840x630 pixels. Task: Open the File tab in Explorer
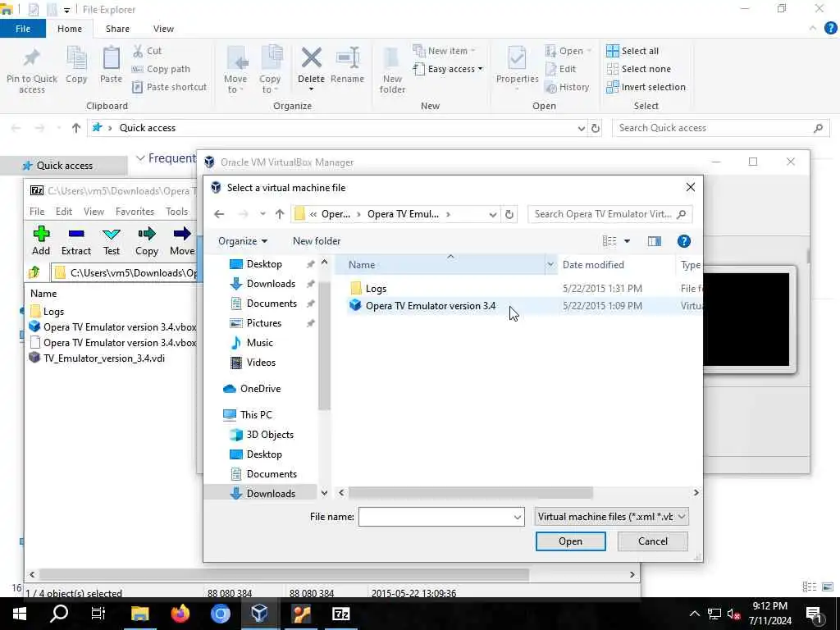click(x=23, y=29)
